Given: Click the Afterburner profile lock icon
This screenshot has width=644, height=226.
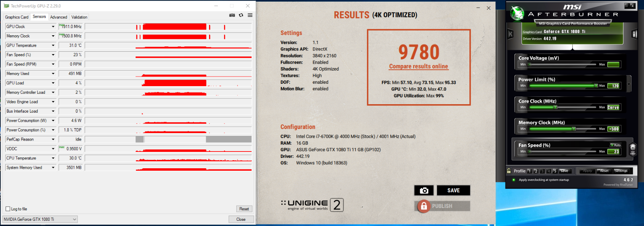Looking at the screenshot, I should [509, 171].
